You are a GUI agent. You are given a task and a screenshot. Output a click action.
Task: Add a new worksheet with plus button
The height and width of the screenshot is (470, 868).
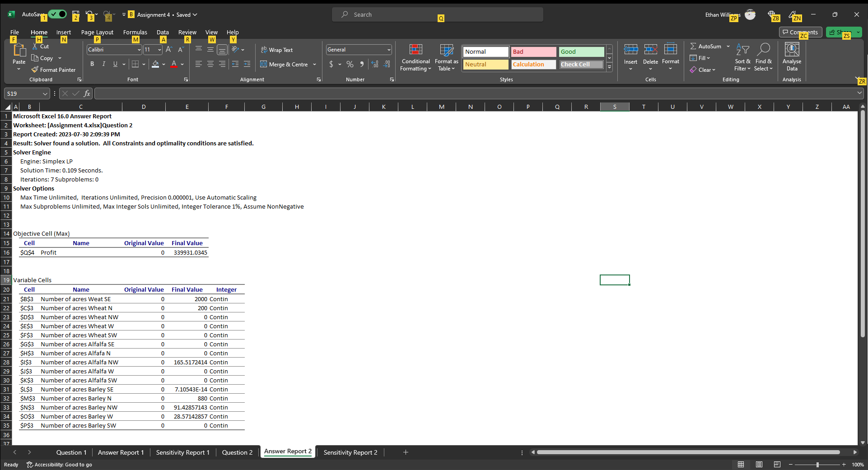point(405,452)
